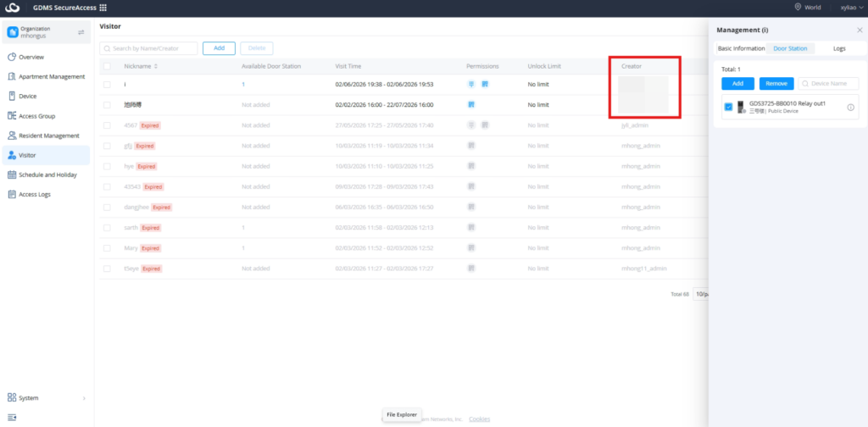The height and width of the screenshot is (427, 868).
Task: Click the GDS3725 device thumbnail image
Action: tap(740, 107)
